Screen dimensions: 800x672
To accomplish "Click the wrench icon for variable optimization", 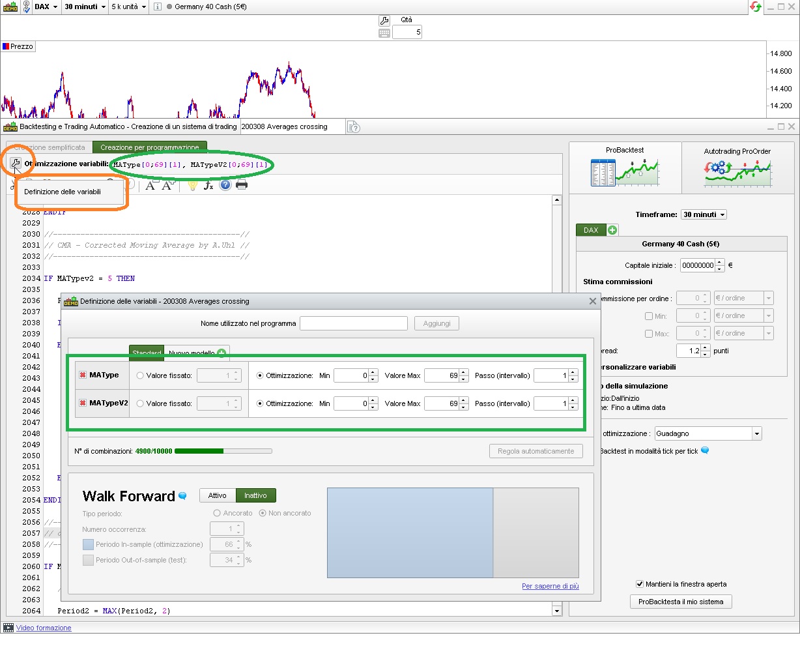I will coord(16,164).
